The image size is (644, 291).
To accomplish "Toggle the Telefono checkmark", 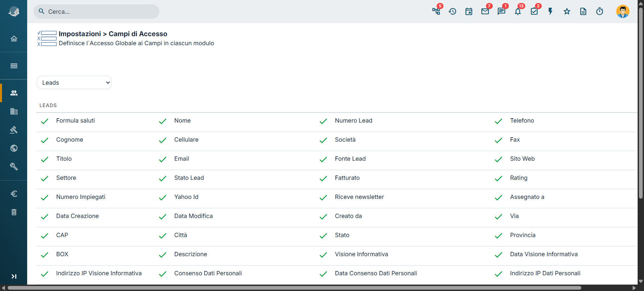I will point(499,121).
